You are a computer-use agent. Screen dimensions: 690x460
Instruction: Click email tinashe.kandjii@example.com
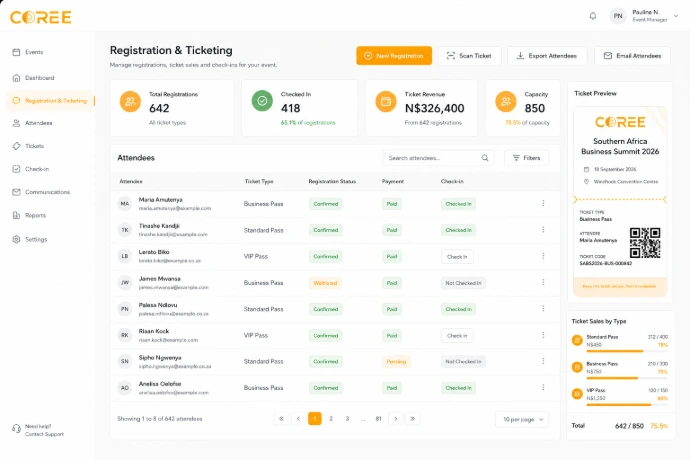coord(173,235)
